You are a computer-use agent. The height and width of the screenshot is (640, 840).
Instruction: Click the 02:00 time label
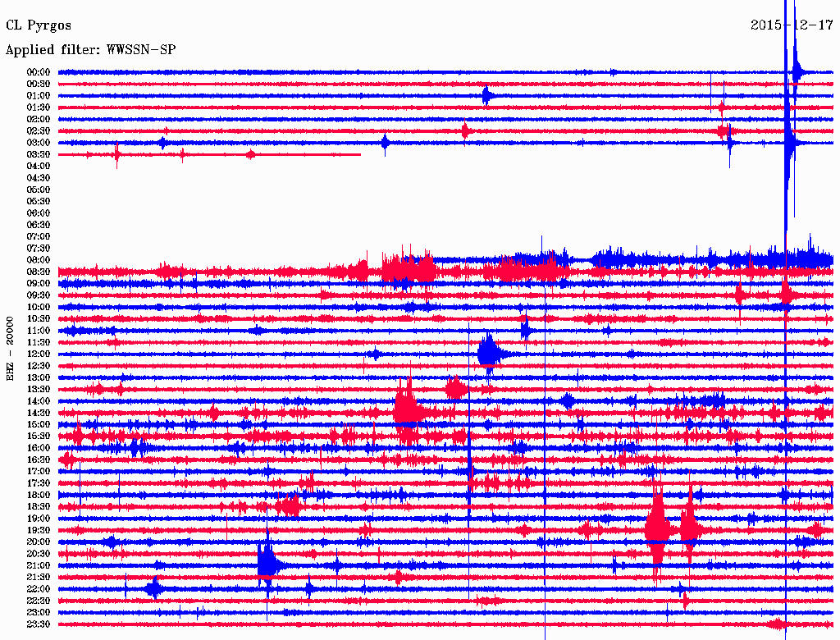39,119
